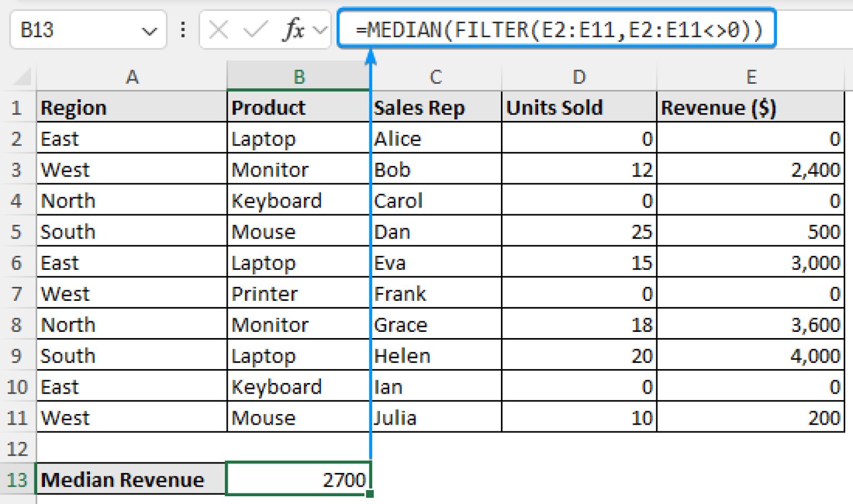
Task: Click inside the formula bar containing the MEDIAN formula
Action: [x=555, y=29]
